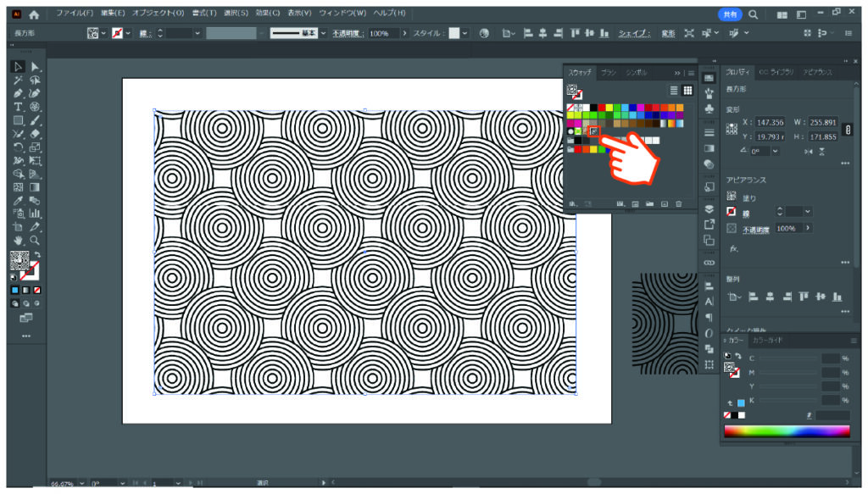The height and width of the screenshot is (494, 868).
Task: Pick the black swatch in Swatches panel
Action: (x=593, y=108)
